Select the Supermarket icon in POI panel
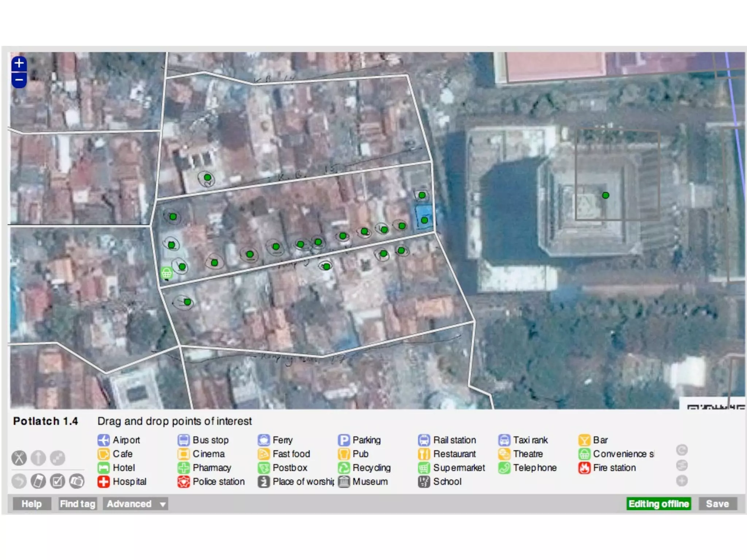This screenshot has height=560, width=747. pos(424,468)
